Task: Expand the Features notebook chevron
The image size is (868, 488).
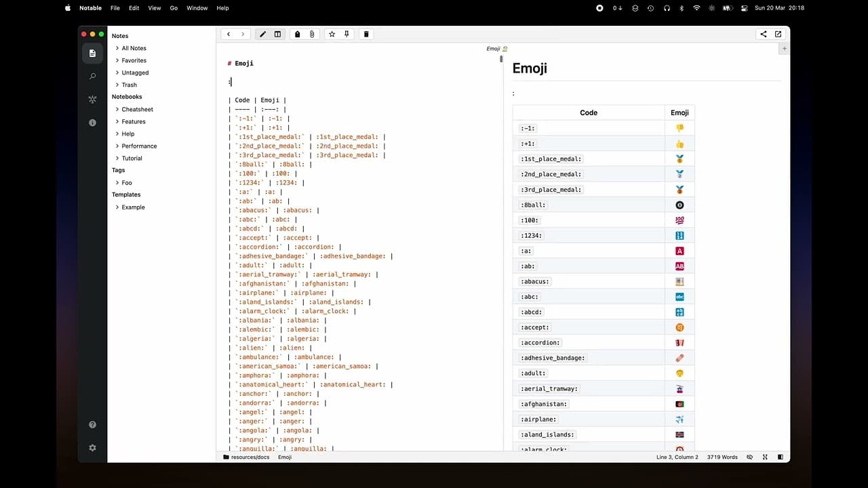Action: (x=117, y=121)
